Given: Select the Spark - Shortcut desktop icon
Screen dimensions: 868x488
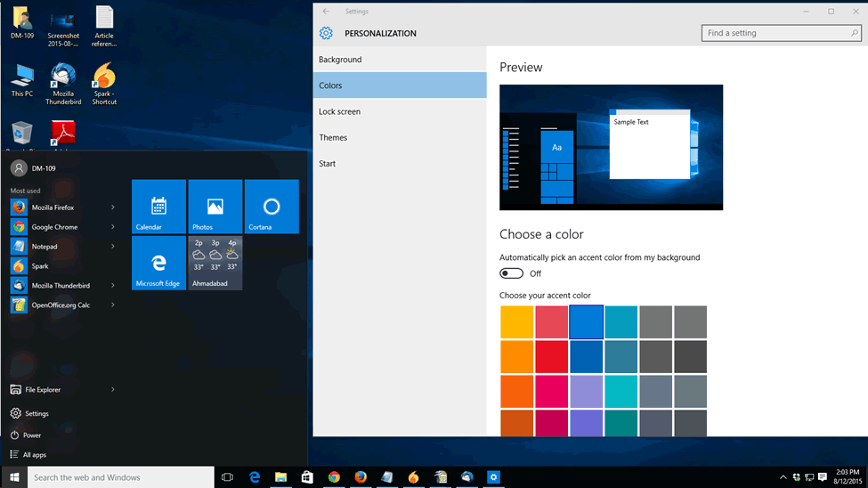Looking at the screenshot, I should (104, 85).
